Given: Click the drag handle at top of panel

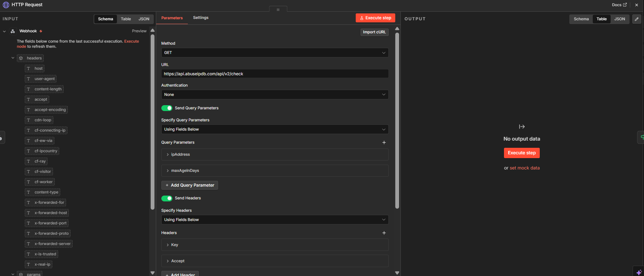Looking at the screenshot, I should click(278, 10).
